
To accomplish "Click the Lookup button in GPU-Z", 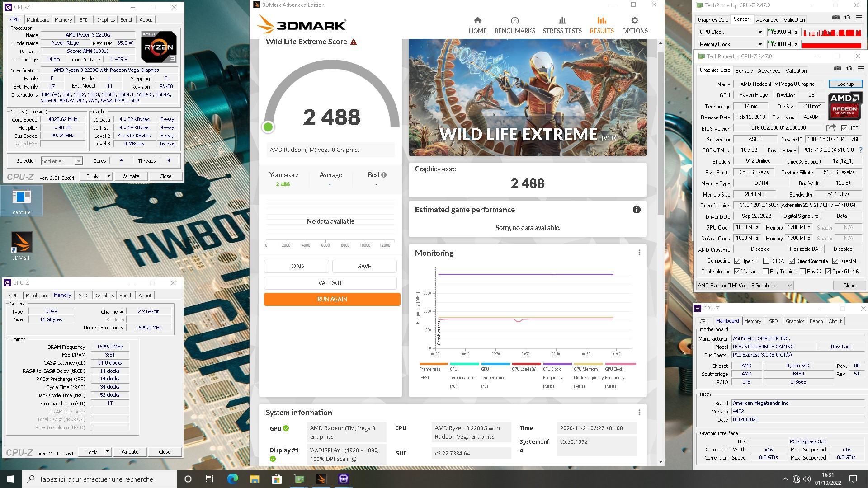I will (845, 84).
